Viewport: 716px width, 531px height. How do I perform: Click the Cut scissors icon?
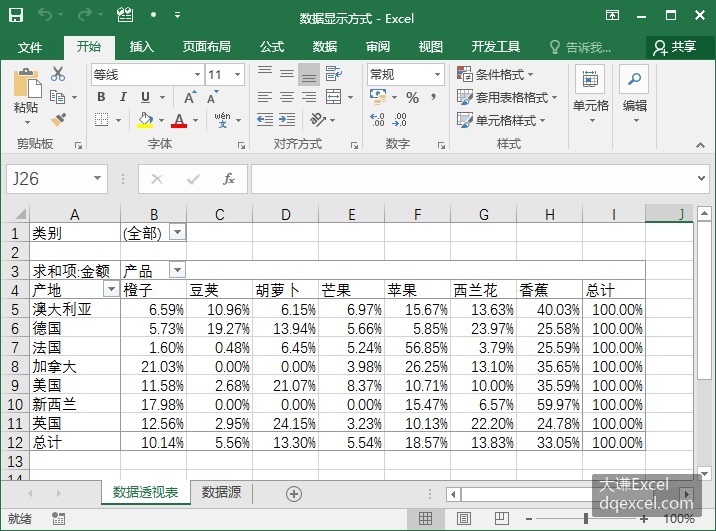(58, 74)
